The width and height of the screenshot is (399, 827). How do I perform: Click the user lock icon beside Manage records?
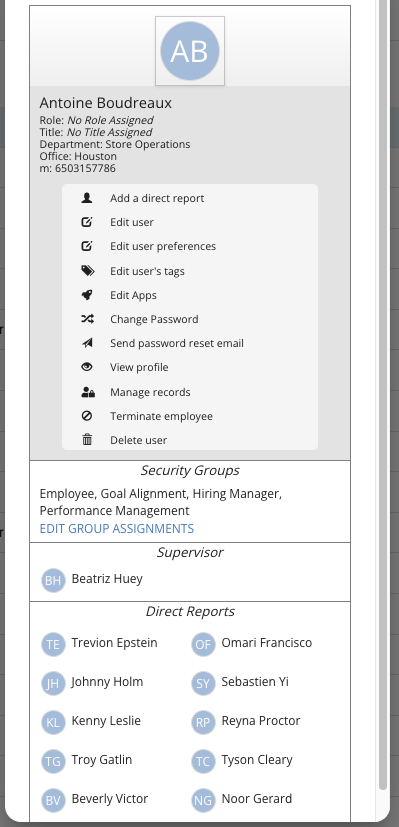pos(87,392)
